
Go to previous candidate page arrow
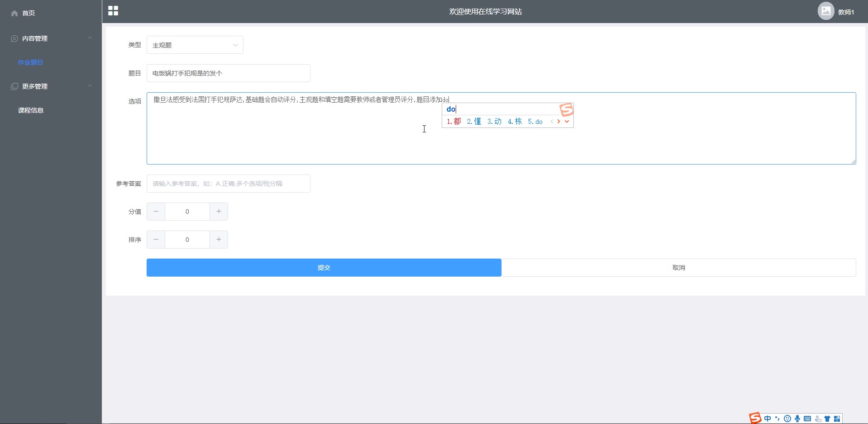(x=552, y=121)
